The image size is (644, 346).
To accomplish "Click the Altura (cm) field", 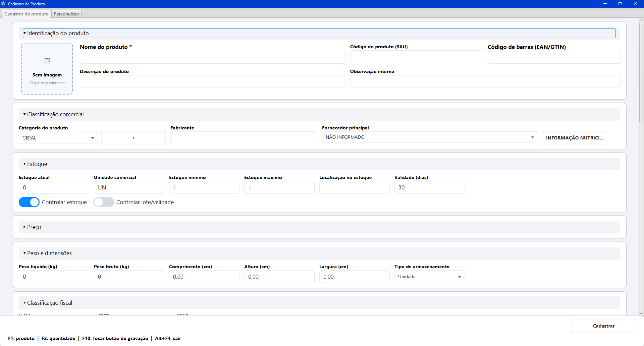I will (x=279, y=277).
